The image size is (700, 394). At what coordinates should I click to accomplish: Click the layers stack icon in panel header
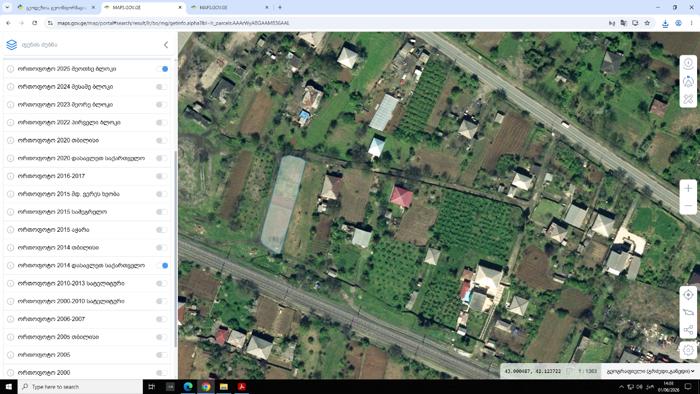point(12,45)
